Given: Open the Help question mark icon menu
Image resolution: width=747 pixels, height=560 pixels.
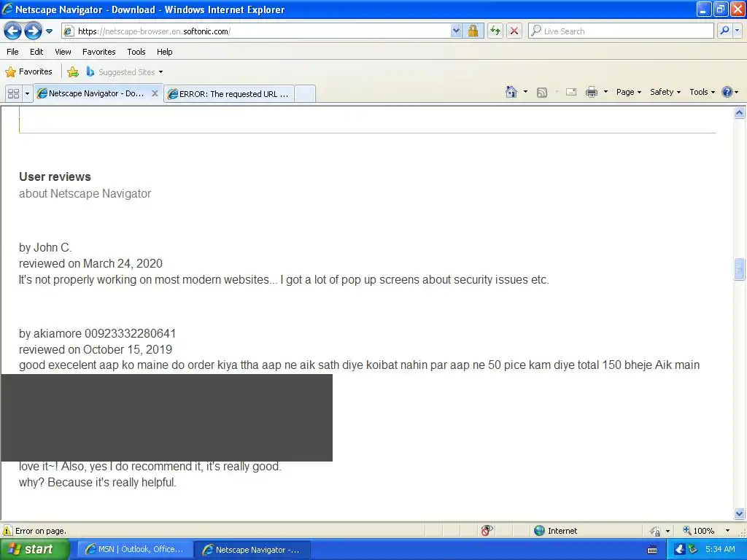Looking at the screenshot, I should (729, 92).
